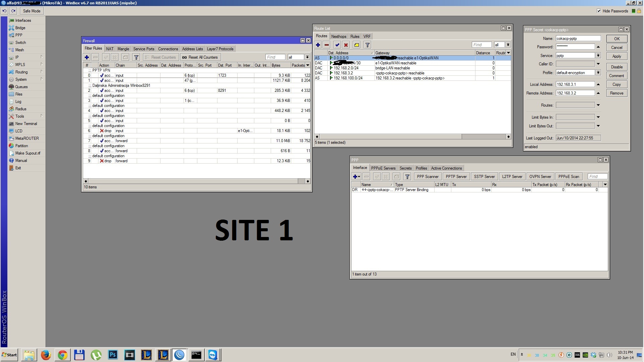Click the red X disable icon in Route List
644x362 pixels.
coord(346,45)
